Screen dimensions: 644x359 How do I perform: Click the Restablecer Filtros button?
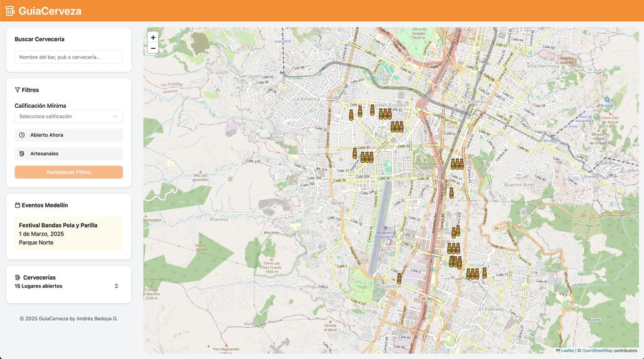click(69, 172)
